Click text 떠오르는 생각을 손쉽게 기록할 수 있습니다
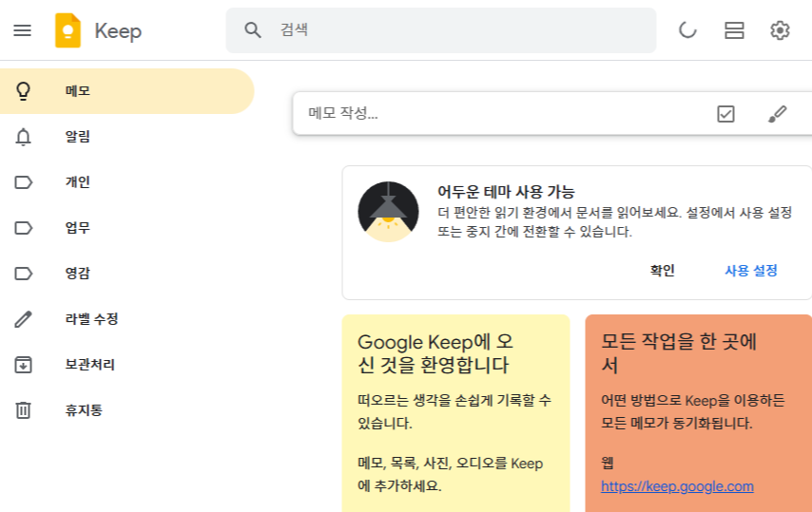This screenshot has height=512, width=812. coord(454,411)
